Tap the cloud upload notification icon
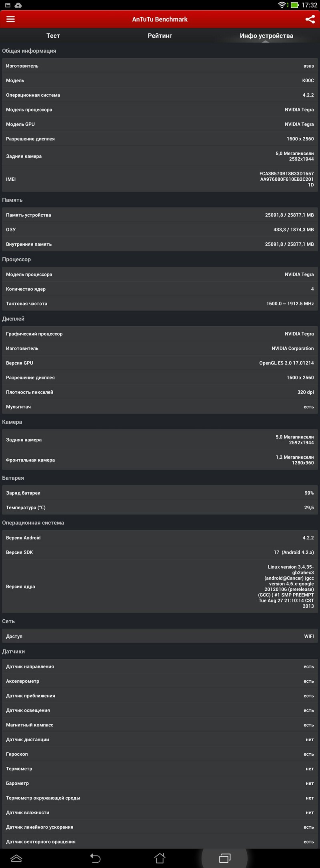The height and width of the screenshot is (868, 320). tap(18, 5)
